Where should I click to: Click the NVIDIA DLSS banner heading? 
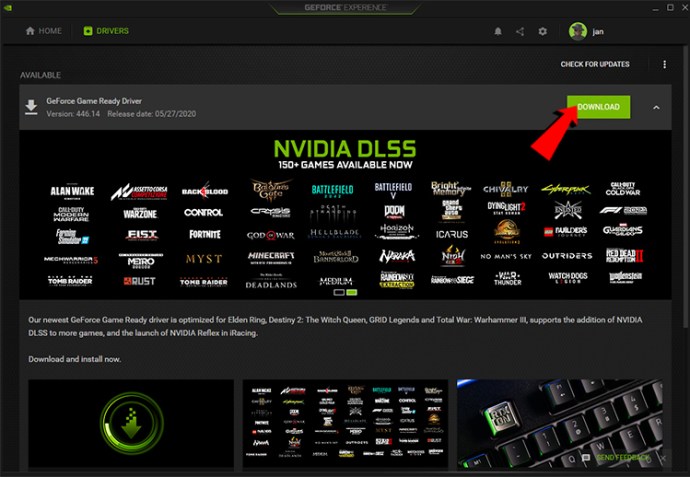coord(345,149)
